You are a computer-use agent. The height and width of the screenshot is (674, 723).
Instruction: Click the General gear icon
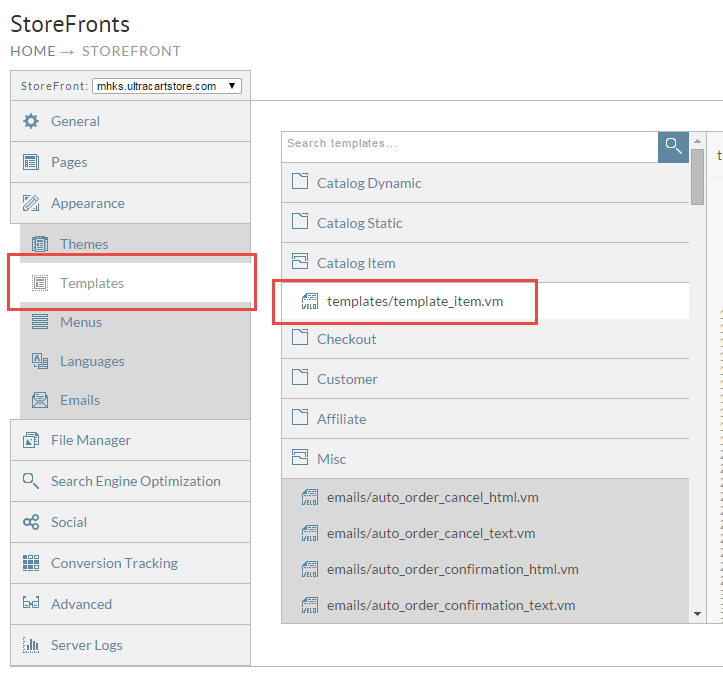click(x=31, y=121)
